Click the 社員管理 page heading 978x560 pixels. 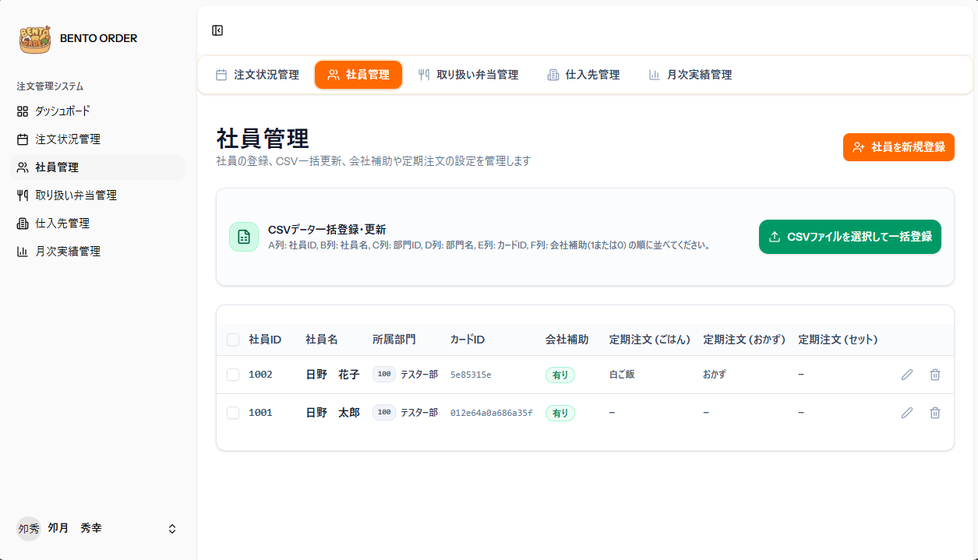[263, 139]
